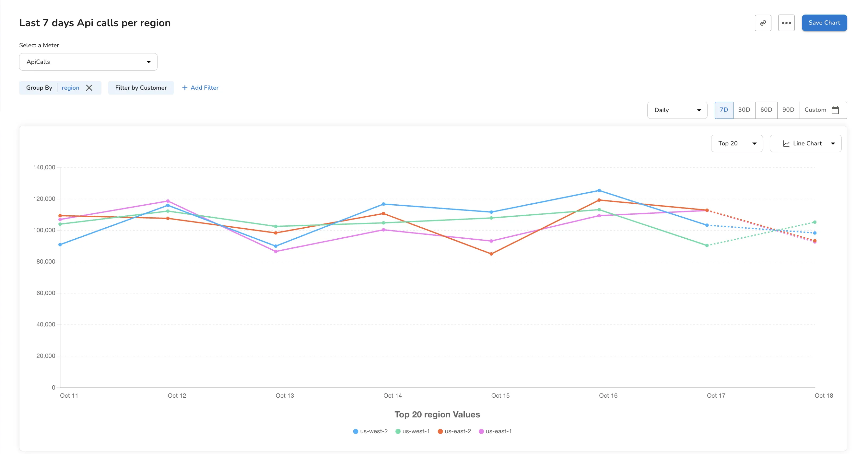Click the line chart icon in chart type selector
The width and height of the screenshot is (868, 454).
[x=786, y=144]
